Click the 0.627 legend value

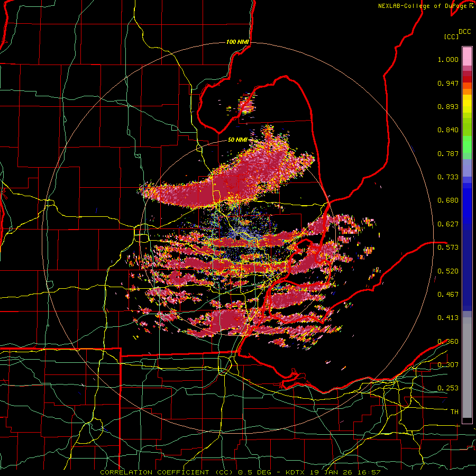[x=448, y=224]
